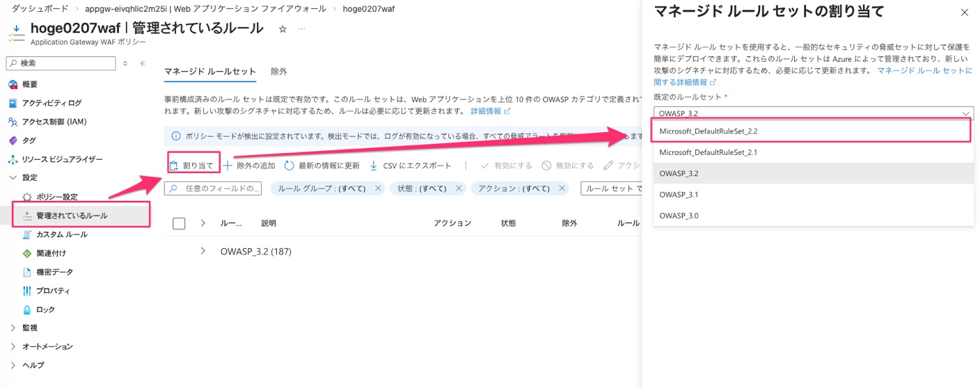Image resolution: width=980 pixels, height=388 pixels.
Task: Open アクセス制御 (IAM) page
Action: (47, 122)
